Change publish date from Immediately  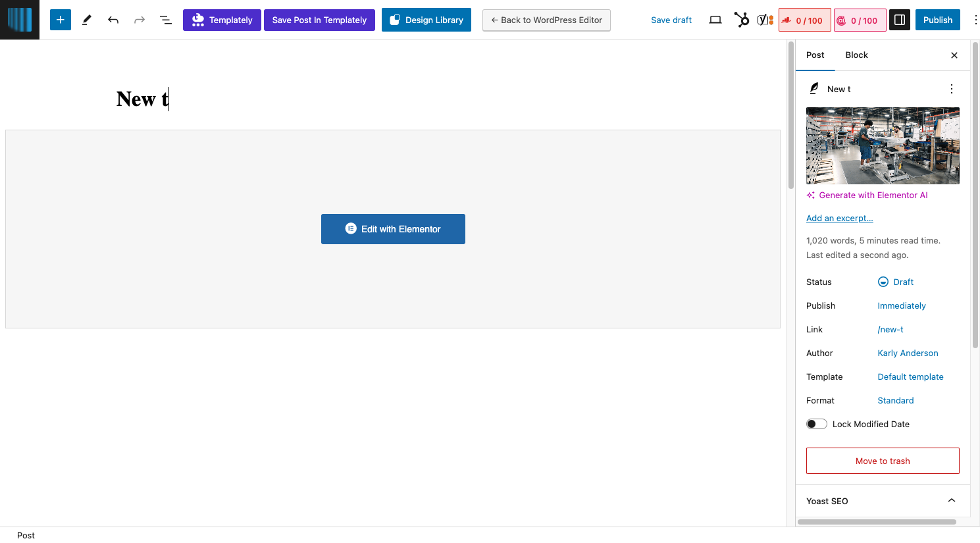click(902, 305)
